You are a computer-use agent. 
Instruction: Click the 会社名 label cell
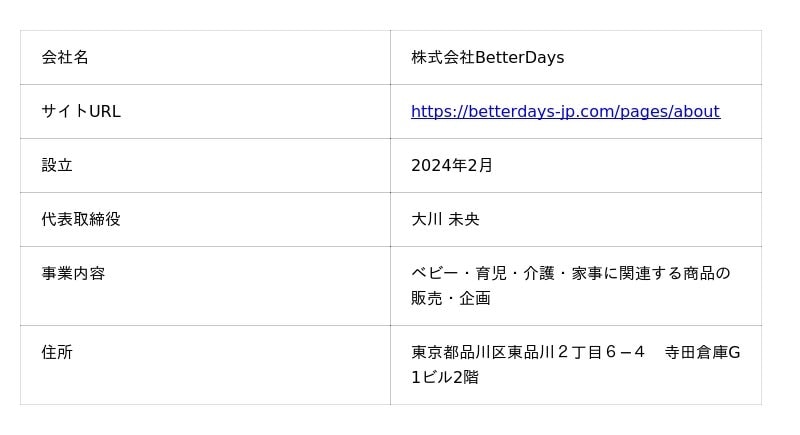coord(65,58)
